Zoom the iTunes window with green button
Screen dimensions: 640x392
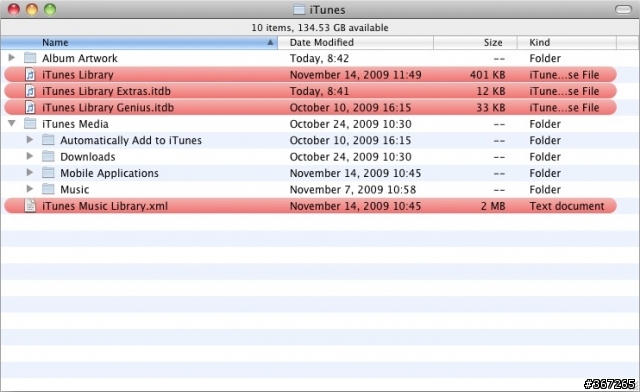(x=50, y=9)
